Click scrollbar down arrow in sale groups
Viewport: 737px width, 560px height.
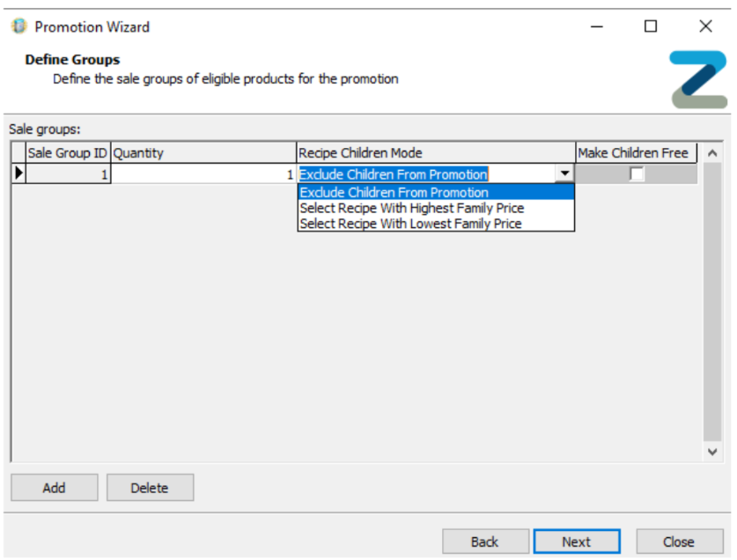click(x=712, y=451)
